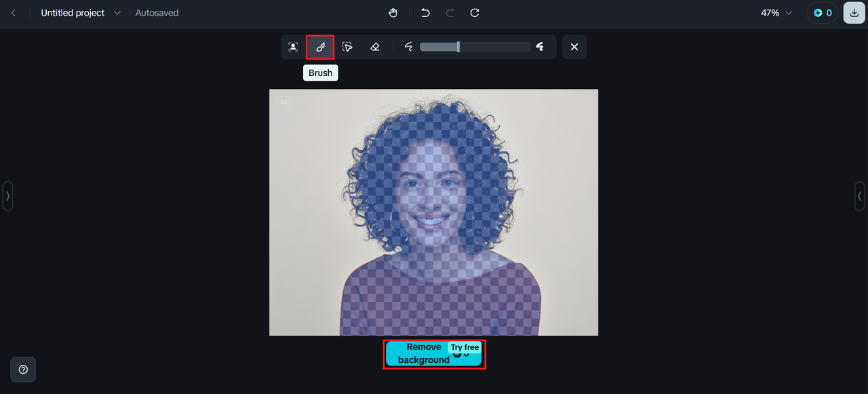Viewport: 868px width, 394px height.
Task: Click the Autosaved status text
Action: pos(157,13)
